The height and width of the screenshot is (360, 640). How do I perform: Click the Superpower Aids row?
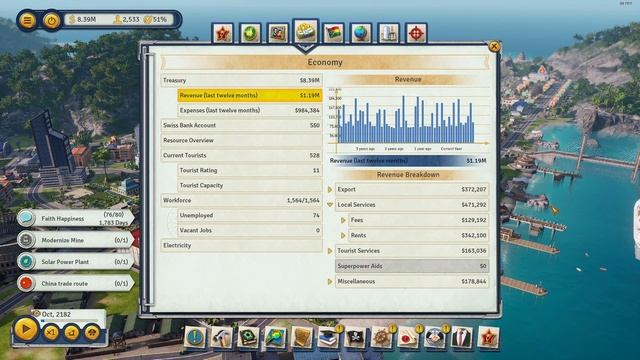[412, 266]
